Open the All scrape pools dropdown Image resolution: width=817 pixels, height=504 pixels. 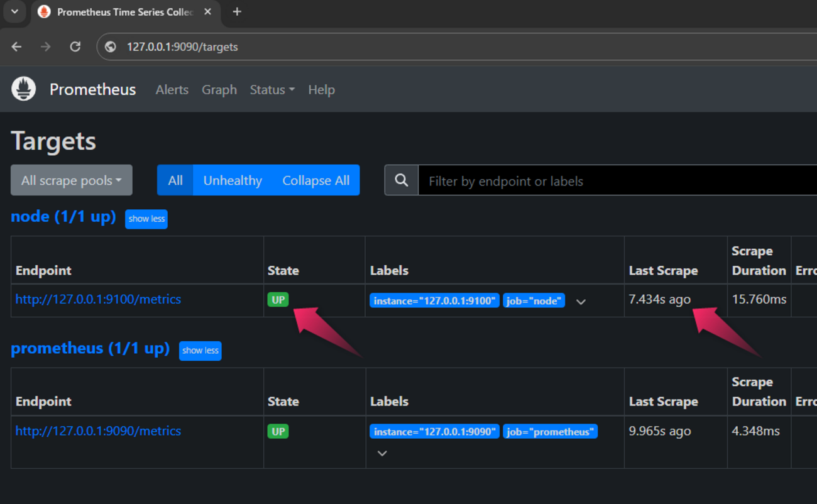click(72, 180)
